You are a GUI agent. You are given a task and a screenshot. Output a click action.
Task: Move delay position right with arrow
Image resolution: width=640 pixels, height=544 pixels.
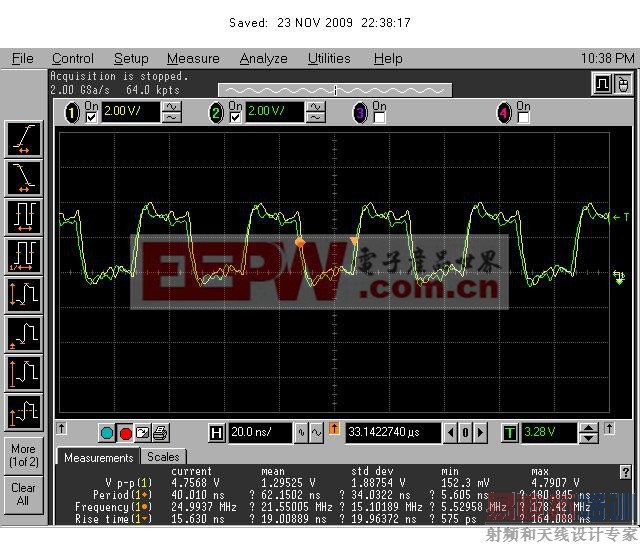(x=480, y=433)
